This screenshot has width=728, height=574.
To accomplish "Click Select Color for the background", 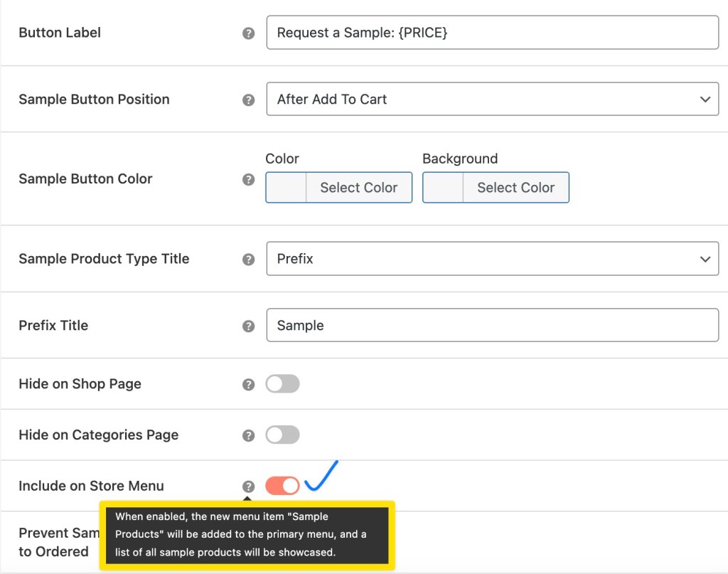I will (516, 187).
